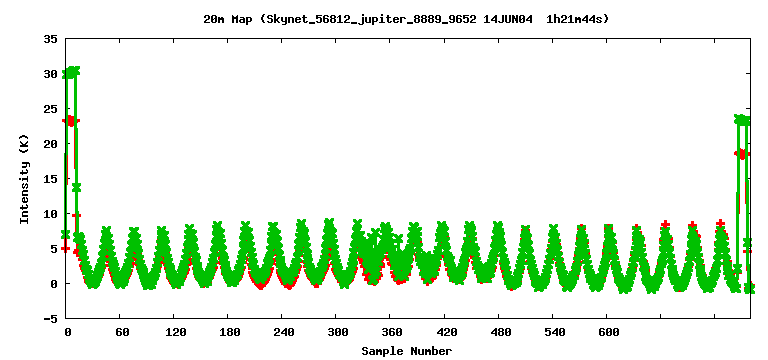Select the x-axis tick label 180
The height and width of the screenshot is (360, 768).
pyautogui.click(x=230, y=332)
